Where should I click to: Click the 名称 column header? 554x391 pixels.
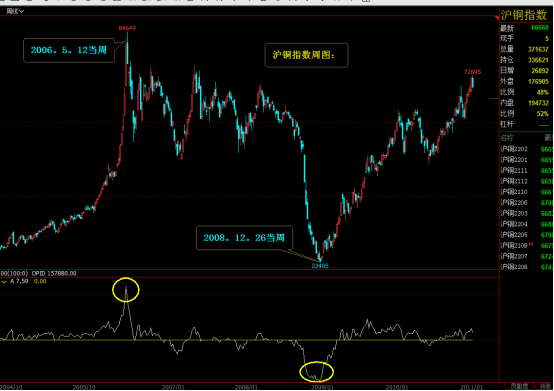507,138
